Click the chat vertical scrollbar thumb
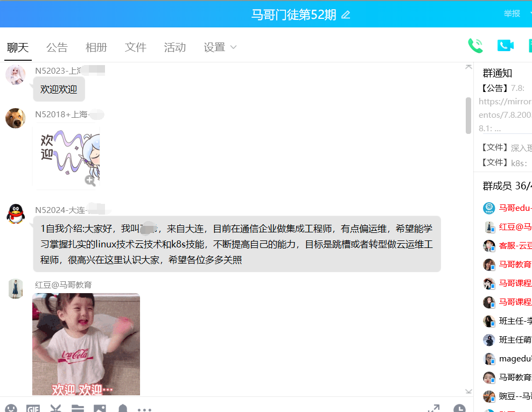The image size is (532, 412). tap(468, 115)
